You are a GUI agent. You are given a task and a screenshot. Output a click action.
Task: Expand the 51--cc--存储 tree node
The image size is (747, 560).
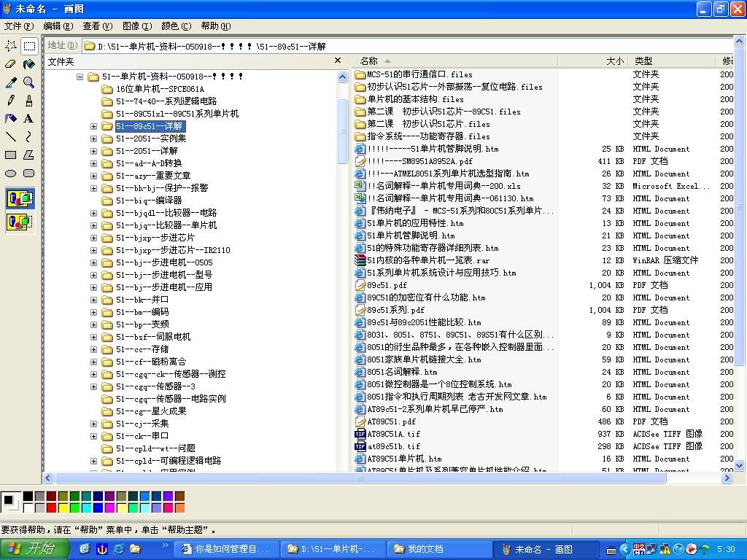[94, 349]
